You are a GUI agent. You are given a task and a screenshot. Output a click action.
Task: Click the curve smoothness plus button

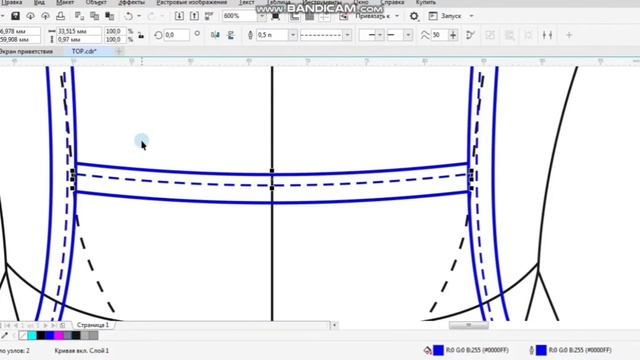click(453, 35)
